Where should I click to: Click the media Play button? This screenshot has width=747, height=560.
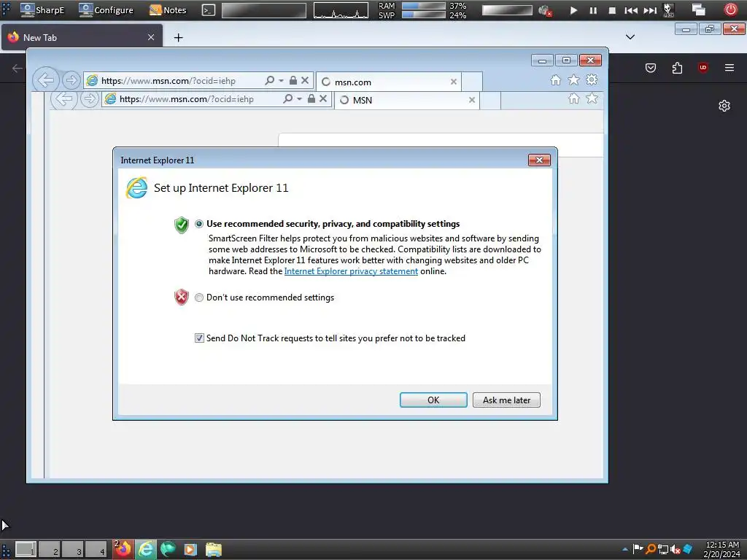[573, 10]
